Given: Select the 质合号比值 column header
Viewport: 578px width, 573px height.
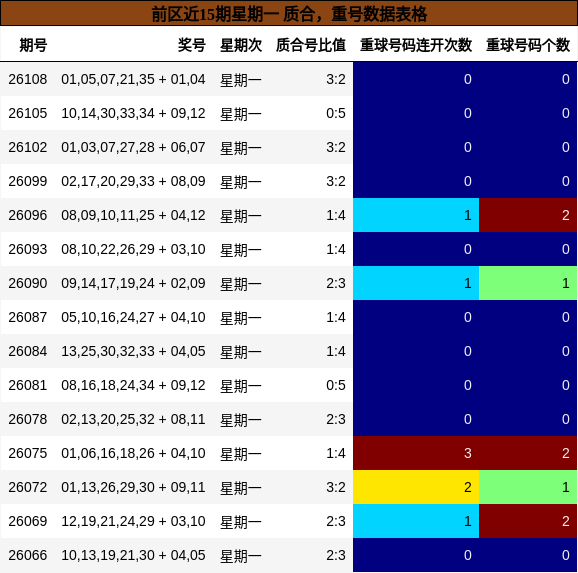Looking at the screenshot, I should click(311, 45).
